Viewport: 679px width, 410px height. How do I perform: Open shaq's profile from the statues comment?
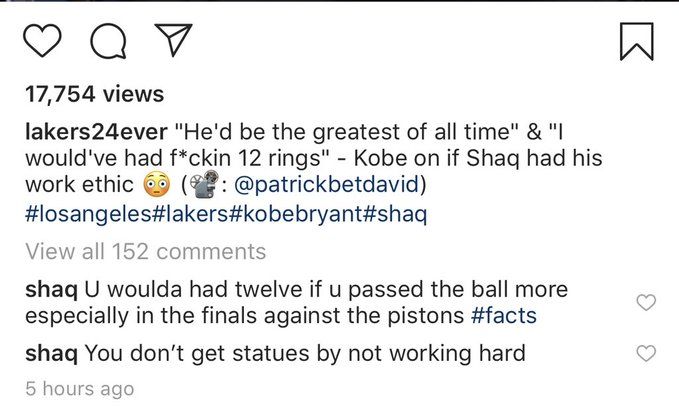(x=50, y=353)
